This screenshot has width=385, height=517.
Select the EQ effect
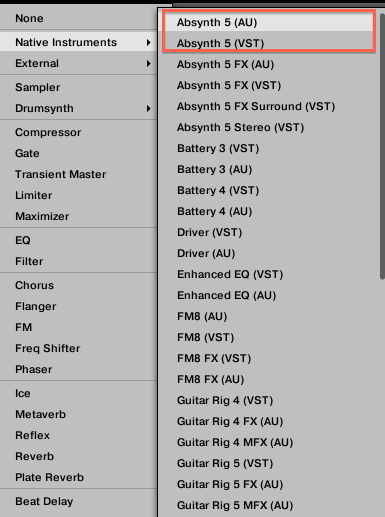pyautogui.click(x=78, y=240)
